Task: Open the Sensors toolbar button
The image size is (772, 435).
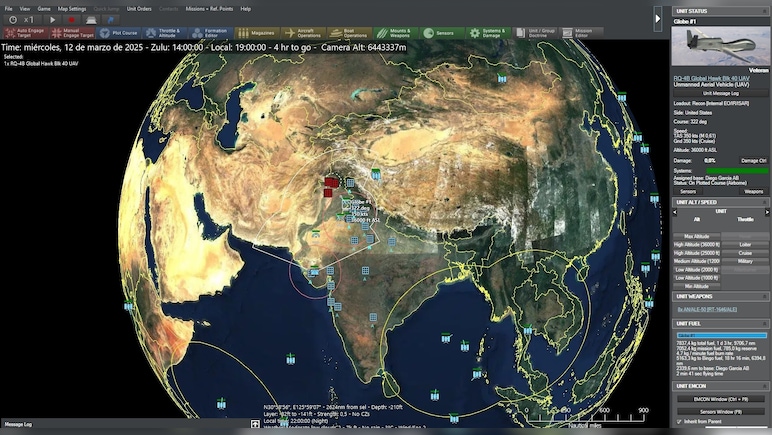Action: point(442,33)
